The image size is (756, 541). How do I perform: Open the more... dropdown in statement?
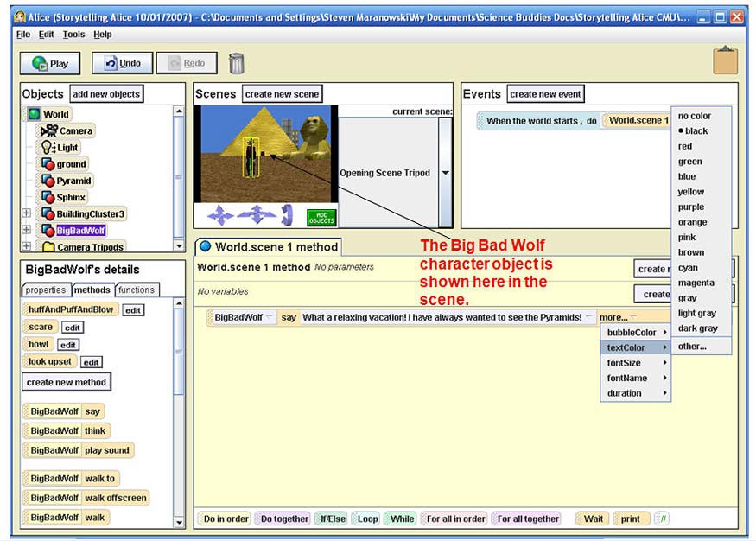point(619,317)
